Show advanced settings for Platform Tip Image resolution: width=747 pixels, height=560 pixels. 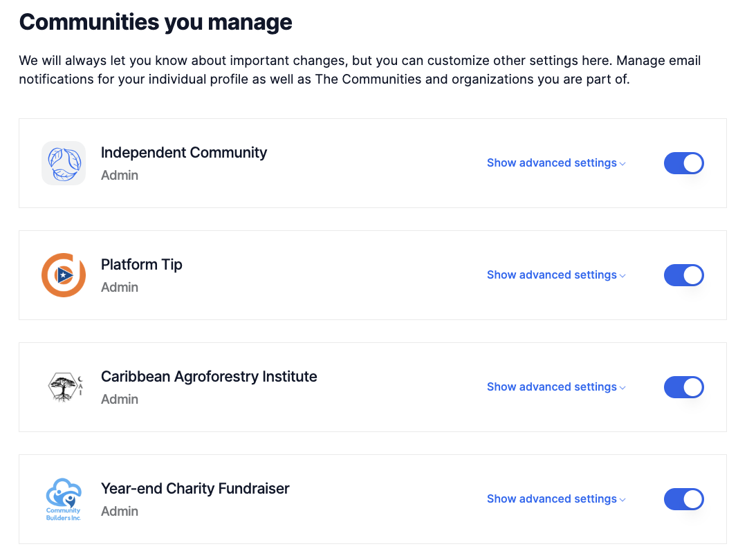[555, 275]
